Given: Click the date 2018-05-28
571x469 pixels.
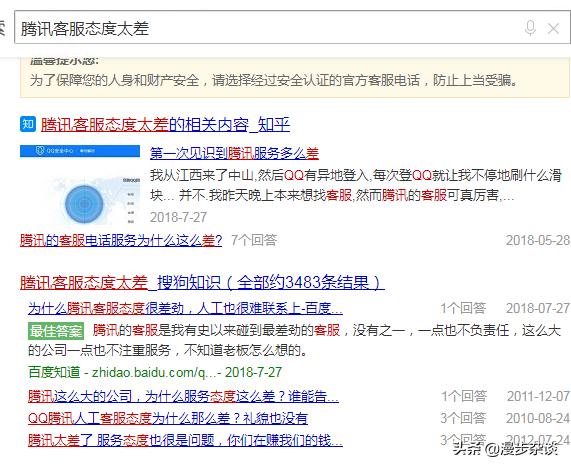Looking at the screenshot, I should [x=537, y=240].
